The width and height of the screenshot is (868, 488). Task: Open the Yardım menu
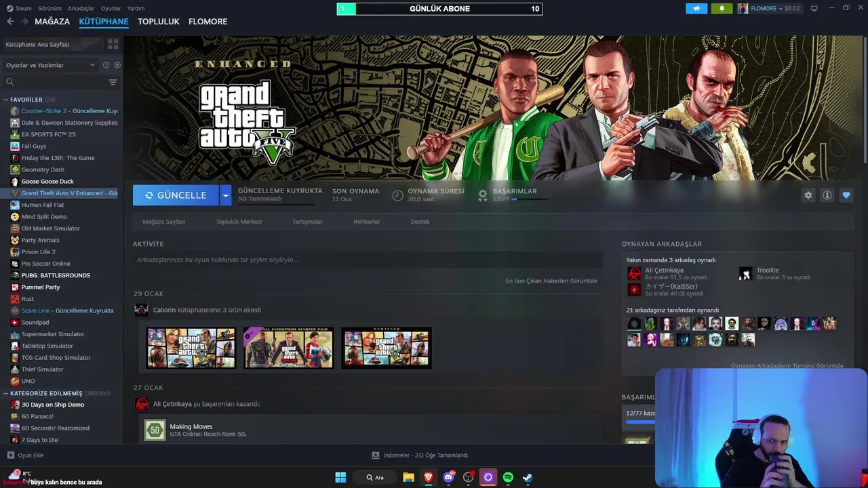pyautogui.click(x=136, y=8)
